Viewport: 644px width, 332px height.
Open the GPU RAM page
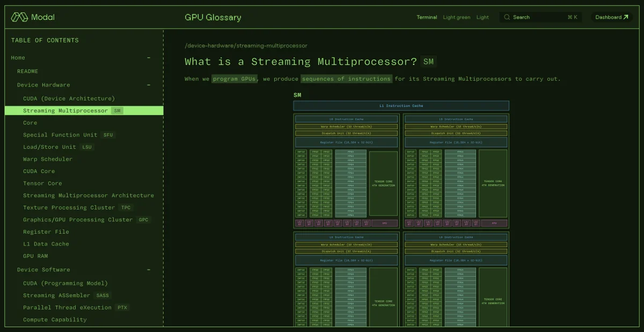(35, 256)
